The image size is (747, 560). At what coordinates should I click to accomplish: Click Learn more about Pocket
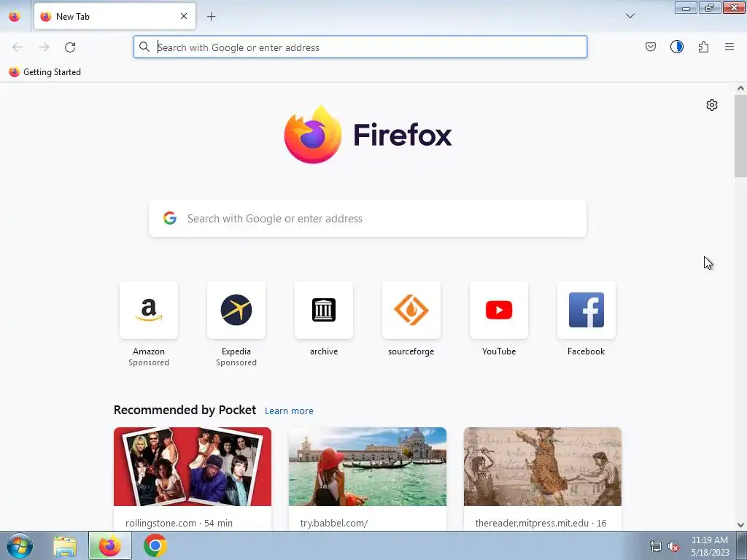coord(289,411)
